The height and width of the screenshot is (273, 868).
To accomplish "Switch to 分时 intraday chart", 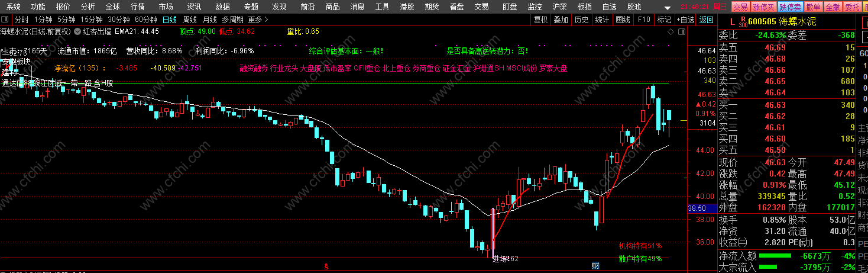I will [22, 20].
